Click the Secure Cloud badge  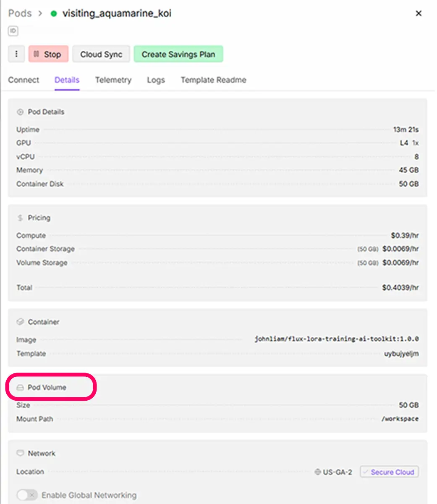[x=389, y=472]
